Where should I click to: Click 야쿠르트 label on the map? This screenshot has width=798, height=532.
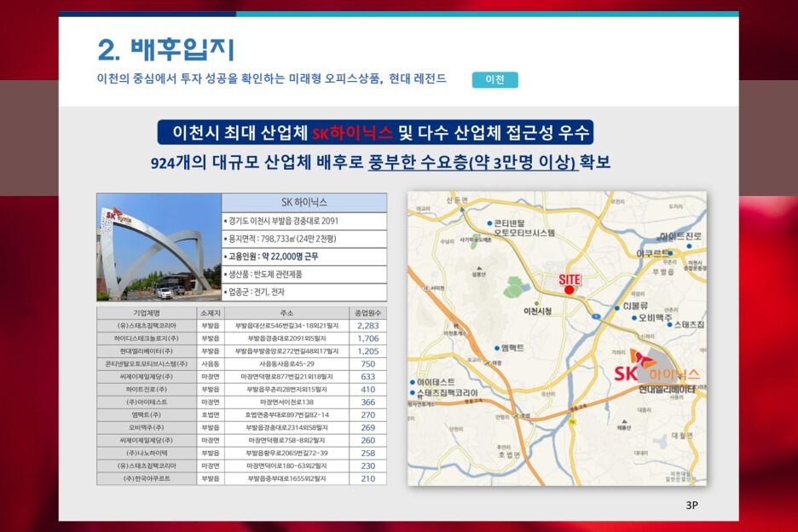[x=652, y=253]
